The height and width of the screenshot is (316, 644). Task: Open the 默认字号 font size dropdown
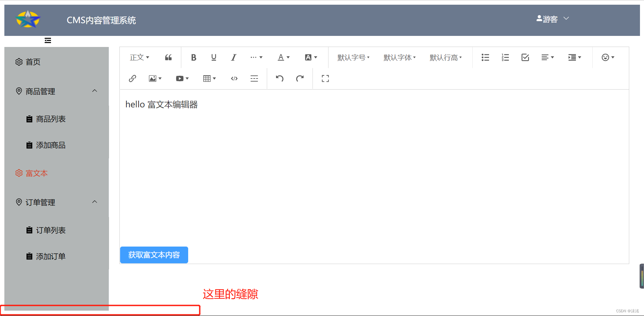[x=353, y=57]
